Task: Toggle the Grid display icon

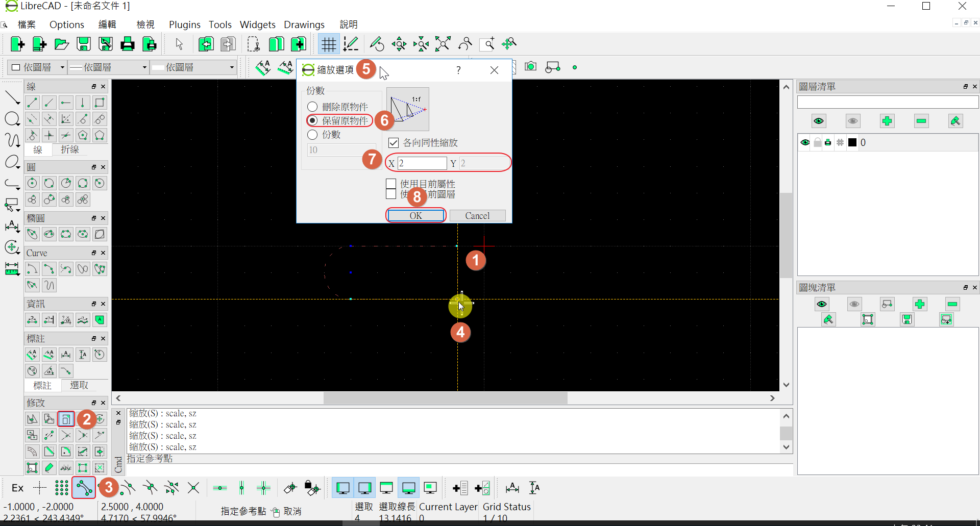Action: pos(329,44)
